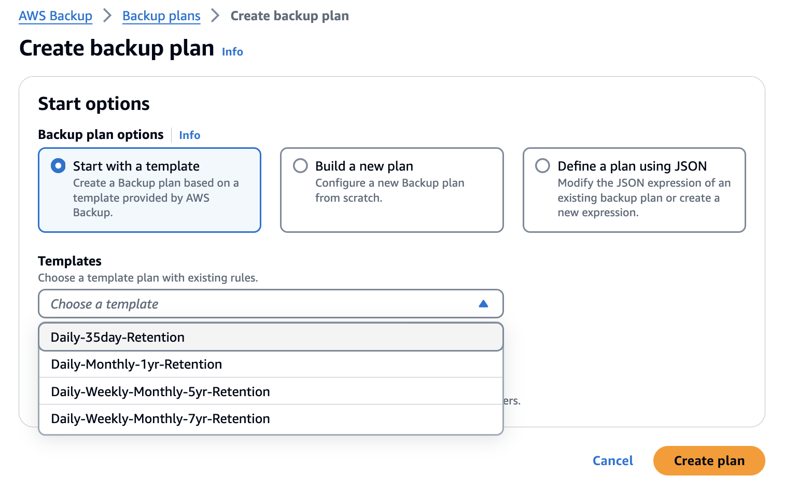
Task: Pick the Daily-Monthly-1yr-Retention template
Action: pos(136,364)
